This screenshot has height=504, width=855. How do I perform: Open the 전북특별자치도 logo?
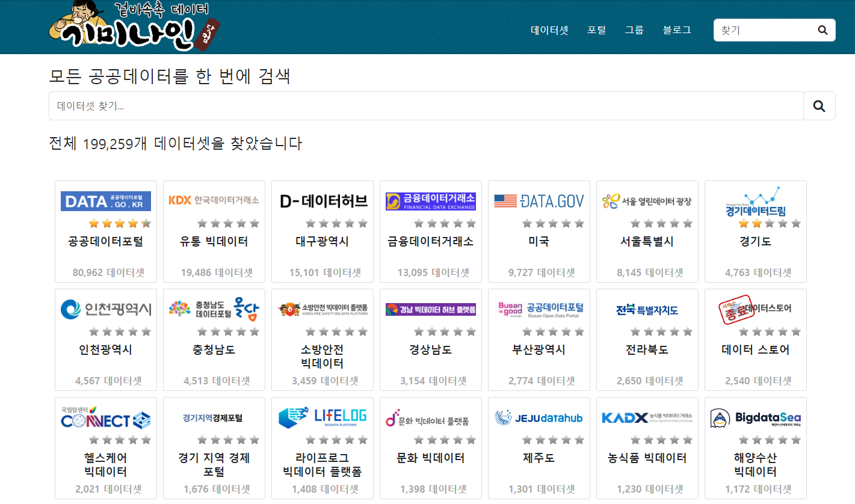click(x=647, y=310)
